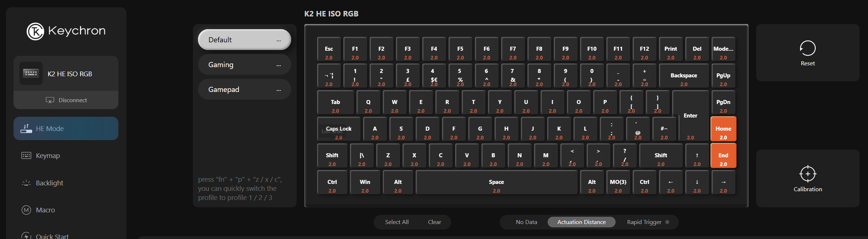Click the Keychron logo

[x=66, y=31]
